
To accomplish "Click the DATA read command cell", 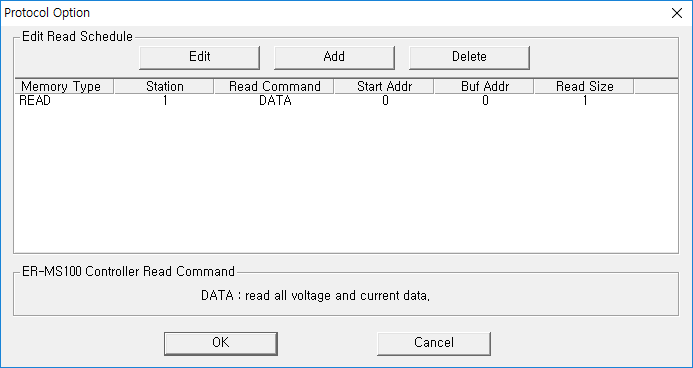I will (x=275, y=101).
